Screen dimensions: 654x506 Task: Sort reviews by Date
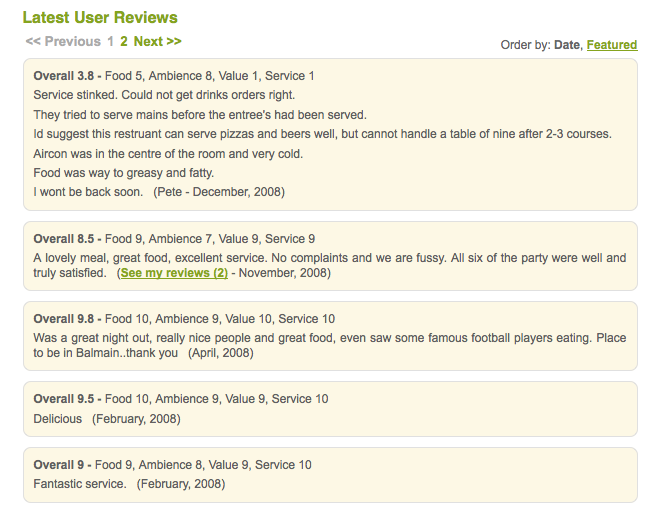point(567,45)
